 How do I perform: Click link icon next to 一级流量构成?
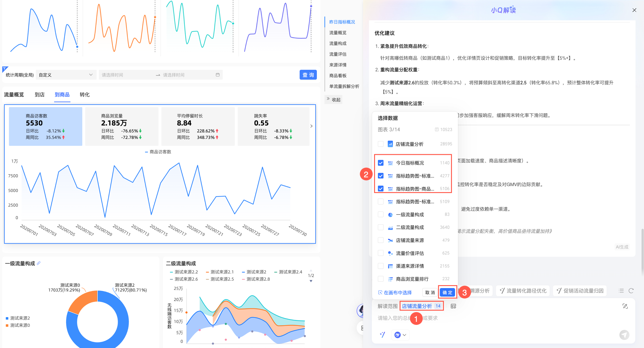tap(38, 263)
